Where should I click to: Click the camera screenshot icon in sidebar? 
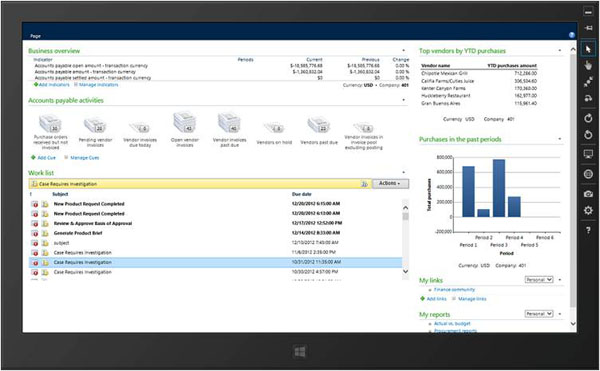point(588,194)
